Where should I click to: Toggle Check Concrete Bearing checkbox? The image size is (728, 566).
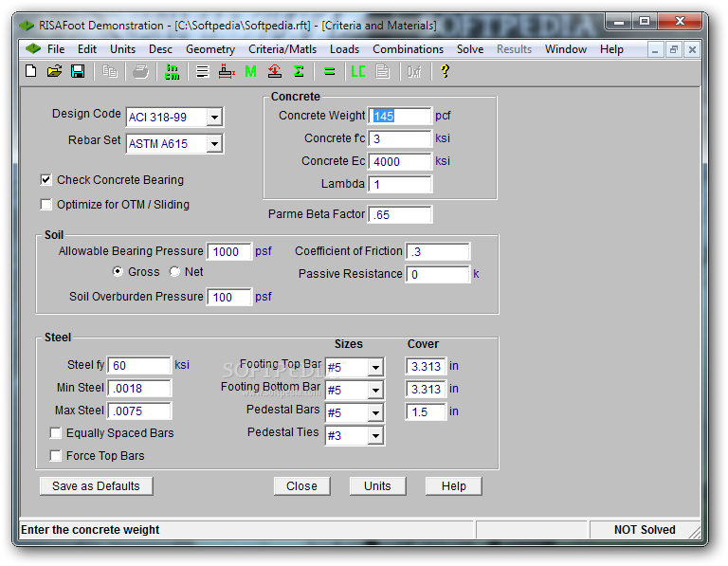(x=45, y=180)
